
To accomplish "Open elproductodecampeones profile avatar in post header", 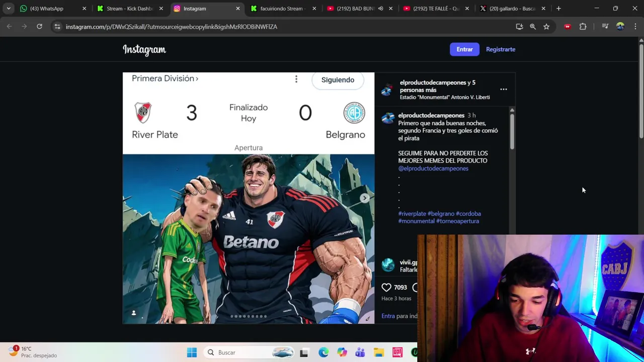I will (x=387, y=89).
